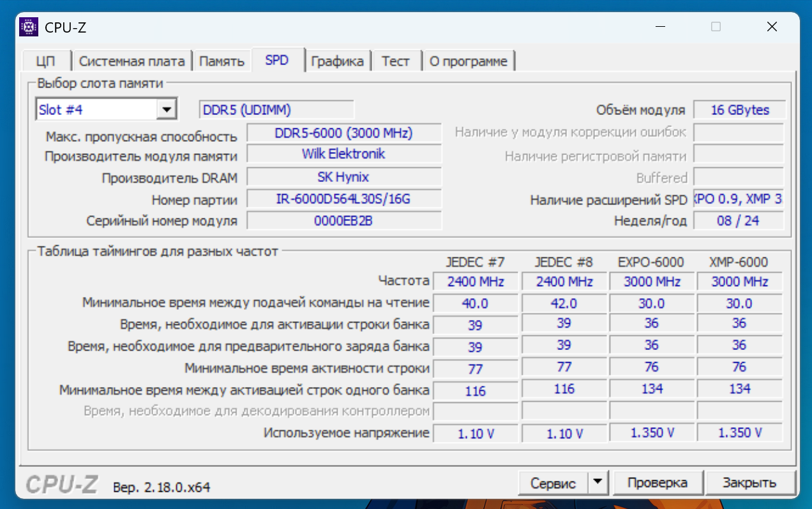Image resolution: width=812 pixels, height=509 pixels.
Task: Select the SPD tab
Action: (277, 60)
